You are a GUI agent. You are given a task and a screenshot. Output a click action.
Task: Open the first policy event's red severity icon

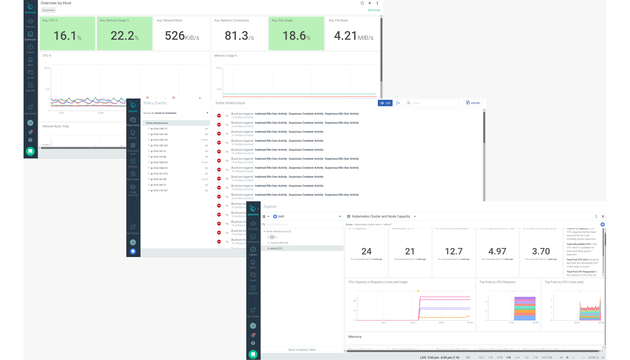219,115
